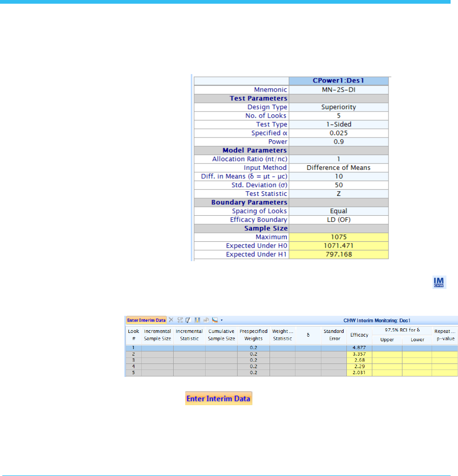Click the Superiority design type value
Screen dimensions: 458x476
coord(339,107)
